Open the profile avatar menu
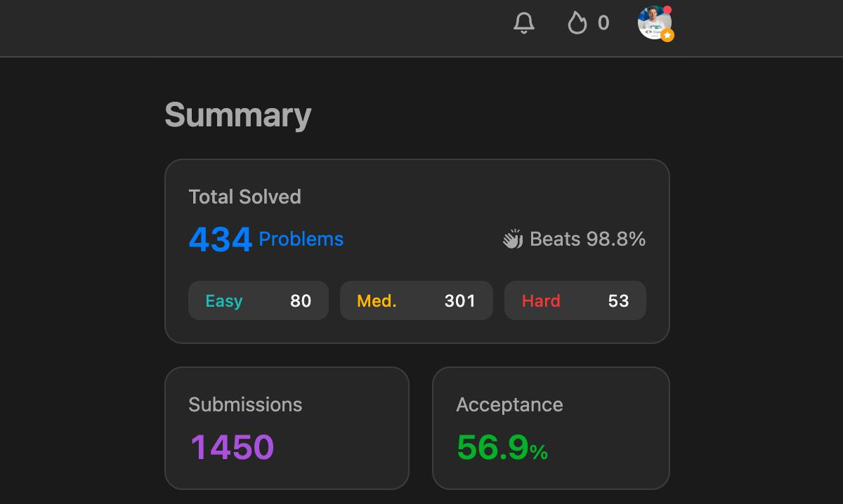The height and width of the screenshot is (504, 843). (653, 22)
